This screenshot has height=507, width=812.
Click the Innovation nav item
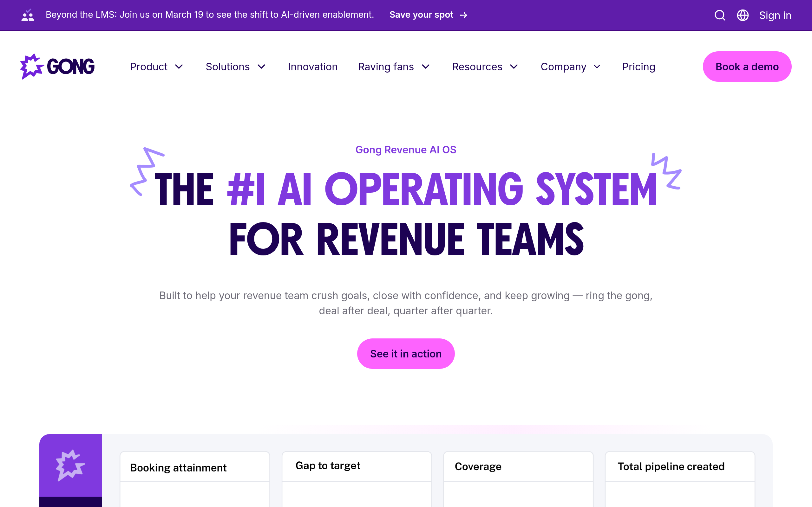(312, 67)
